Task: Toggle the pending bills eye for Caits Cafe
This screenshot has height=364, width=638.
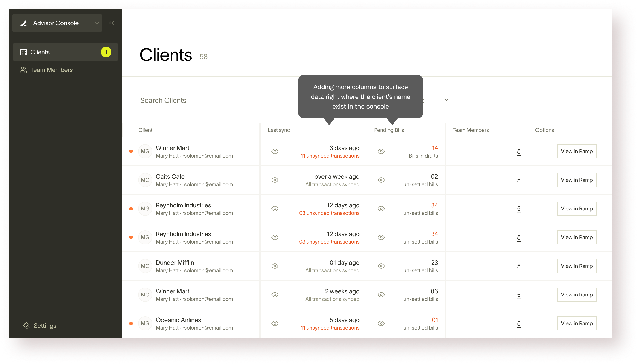Action: coord(381,180)
